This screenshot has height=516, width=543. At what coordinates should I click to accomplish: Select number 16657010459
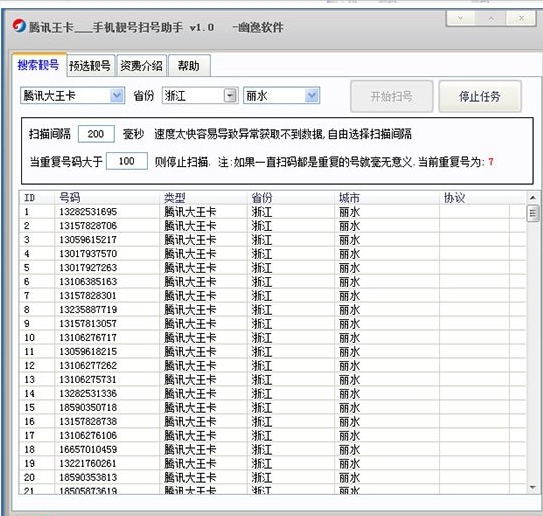coord(88,450)
